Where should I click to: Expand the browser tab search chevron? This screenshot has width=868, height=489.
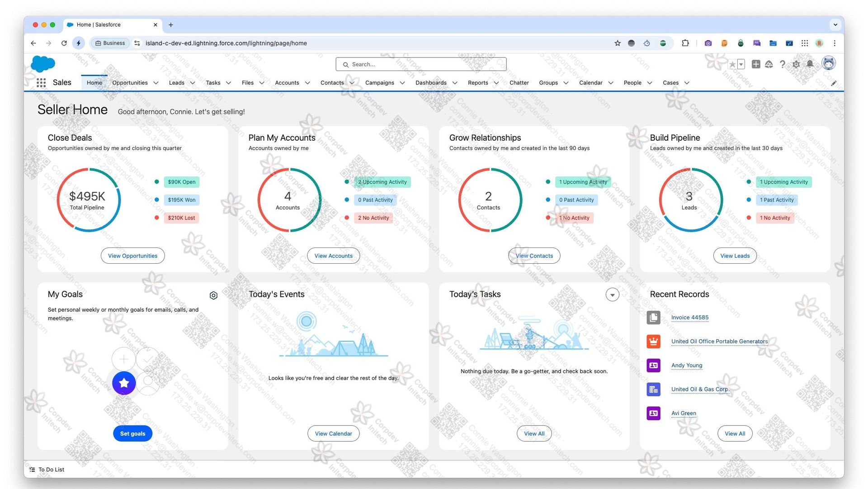pos(835,25)
